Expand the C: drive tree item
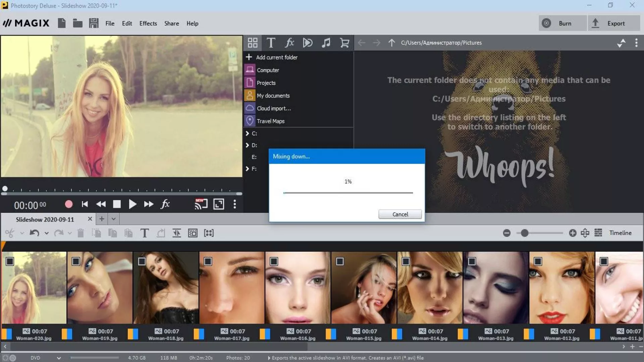Image resolution: width=644 pixels, height=362 pixels. [x=248, y=133]
